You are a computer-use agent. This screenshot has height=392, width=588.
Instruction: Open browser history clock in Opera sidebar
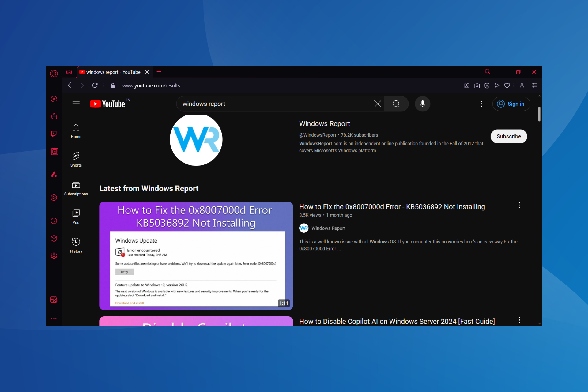point(54,221)
